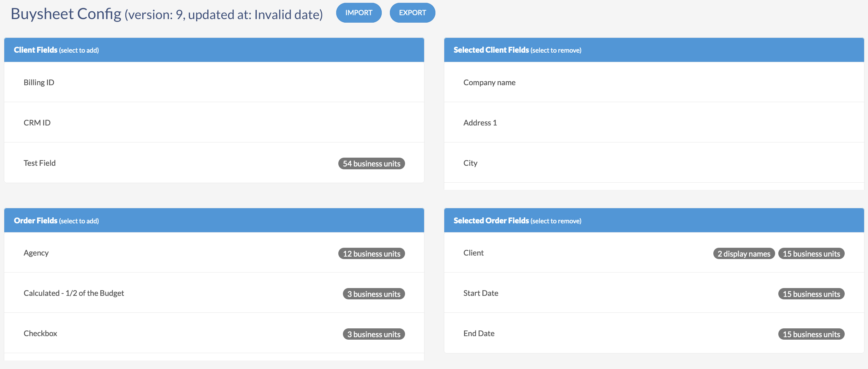Click the Selected Client Fields panel header

(x=654, y=50)
